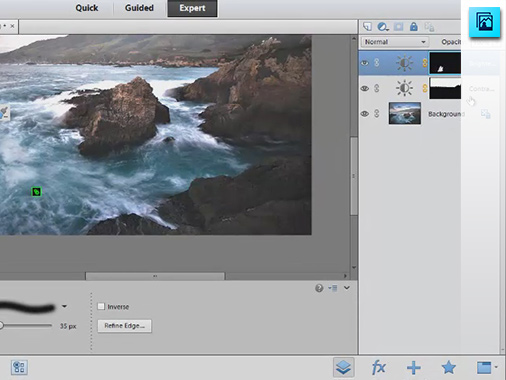The height and width of the screenshot is (380, 506).
Task: Click the Lock transparent pixels icon in the panel header
Action: [x=429, y=27]
